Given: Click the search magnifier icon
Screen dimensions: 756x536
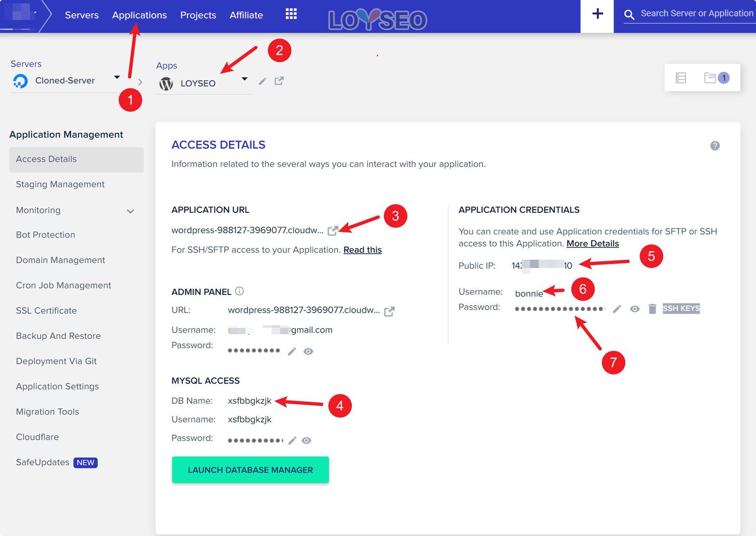Looking at the screenshot, I should coord(629,15).
